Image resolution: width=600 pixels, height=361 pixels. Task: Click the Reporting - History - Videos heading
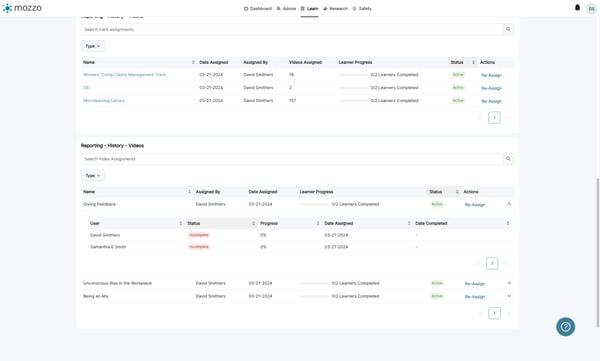click(112, 145)
